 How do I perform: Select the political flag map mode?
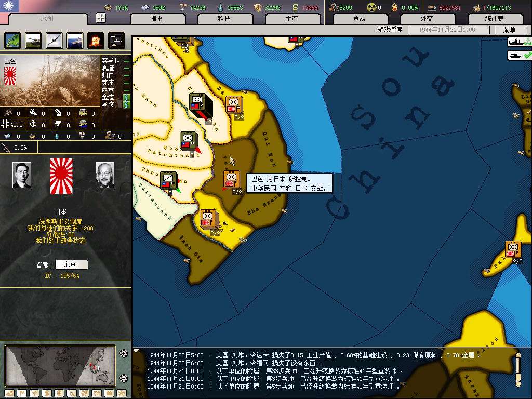coord(22,394)
